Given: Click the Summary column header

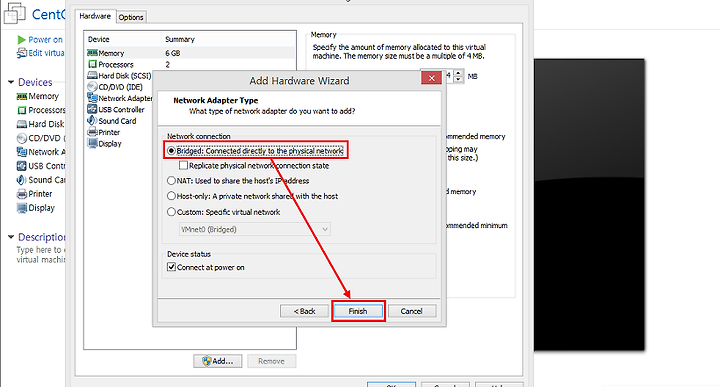Looking at the screenshot, I should 229,39.
